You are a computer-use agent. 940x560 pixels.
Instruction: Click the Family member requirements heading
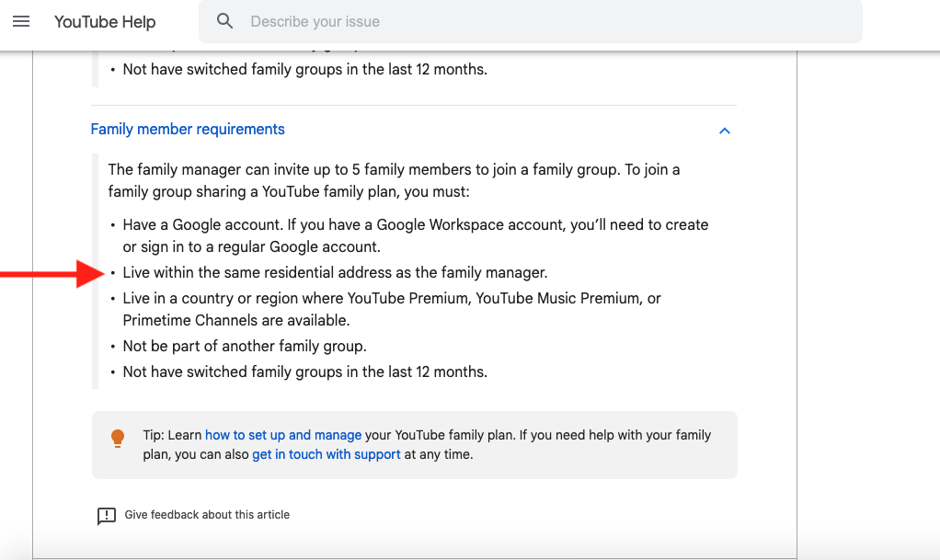(x=188, y=130)
